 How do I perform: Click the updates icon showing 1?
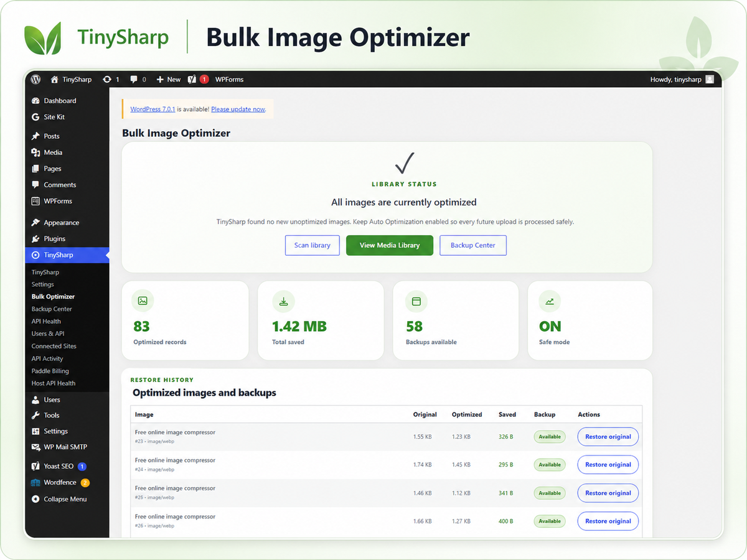click(107, 79)
